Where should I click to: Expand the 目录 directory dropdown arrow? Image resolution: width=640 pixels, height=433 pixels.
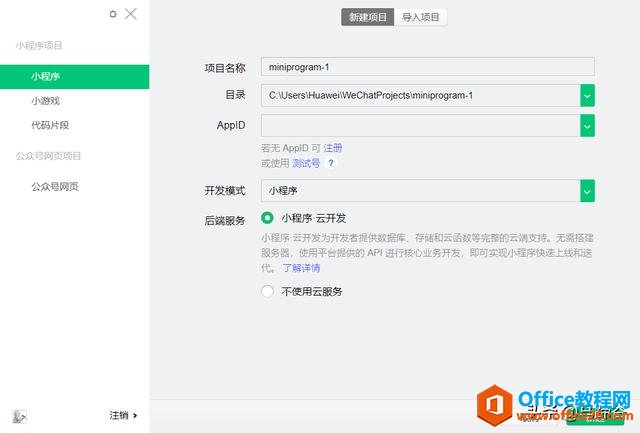tap(587, 95)
